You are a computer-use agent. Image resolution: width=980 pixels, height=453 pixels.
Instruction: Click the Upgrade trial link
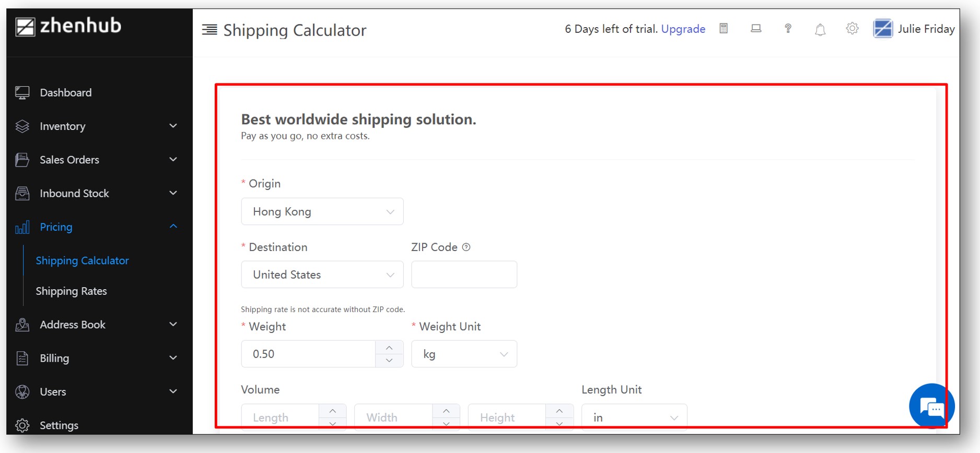click(x=683, y=29)
